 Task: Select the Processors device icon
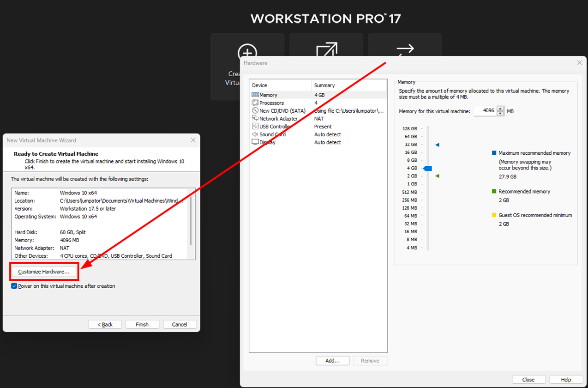[x=255, y=103]
